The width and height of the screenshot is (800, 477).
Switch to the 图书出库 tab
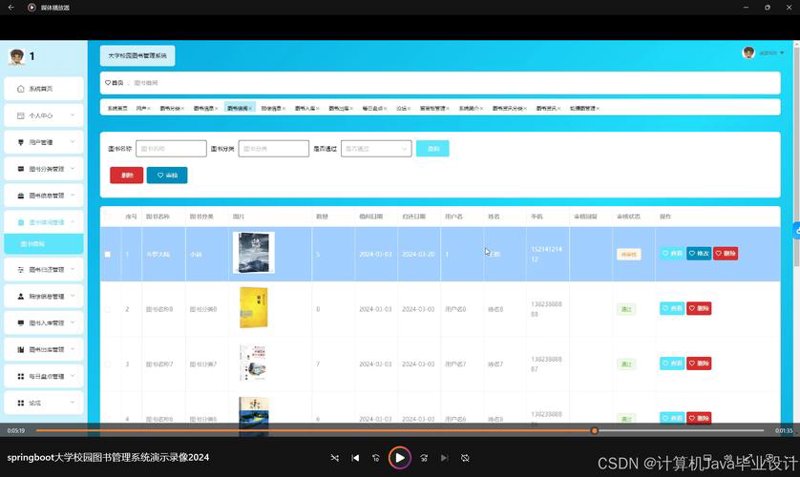[340, 109]
